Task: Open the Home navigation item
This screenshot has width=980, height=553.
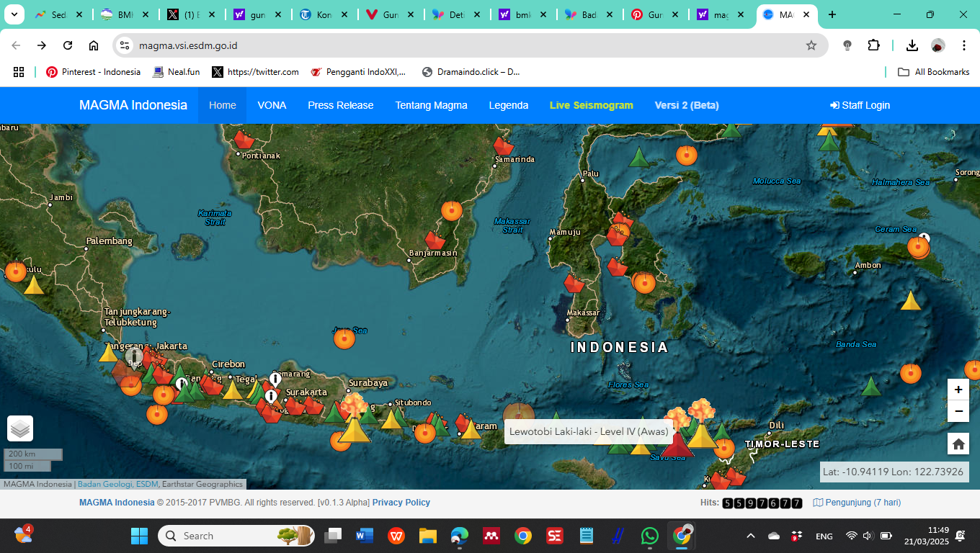Action: point(223,105)
